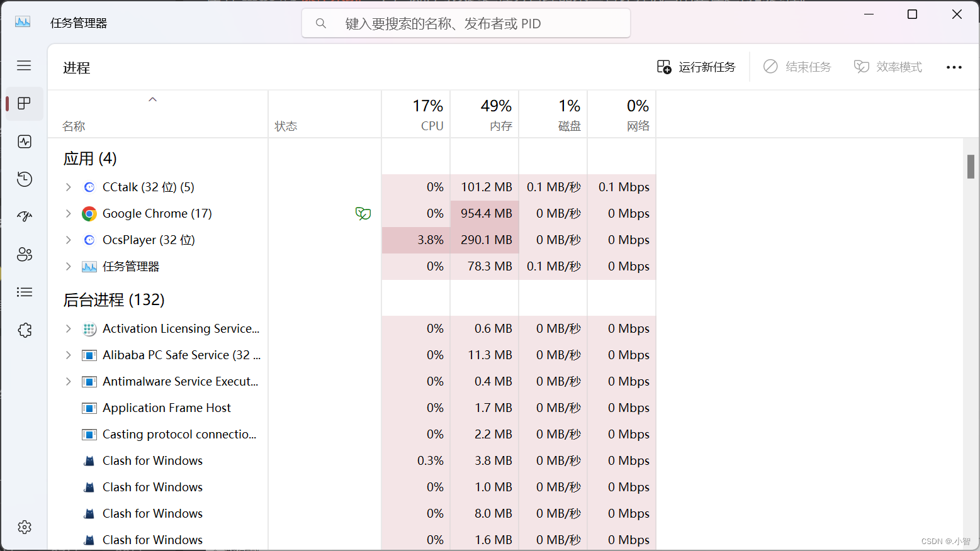Select the 进程 page heading
Viewport: 980px width, 551px height.
coord(77,68)
